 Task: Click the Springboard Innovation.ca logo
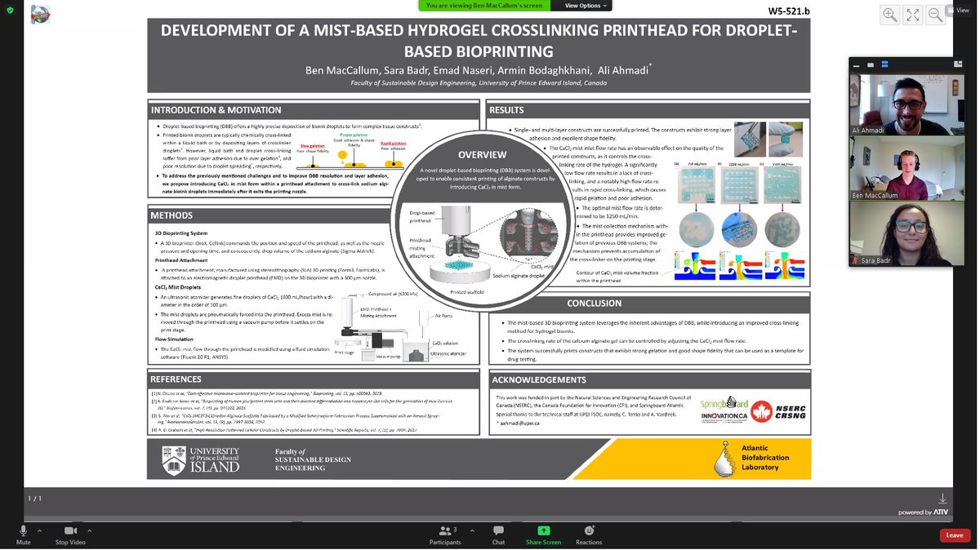click(x=724, y=411)
